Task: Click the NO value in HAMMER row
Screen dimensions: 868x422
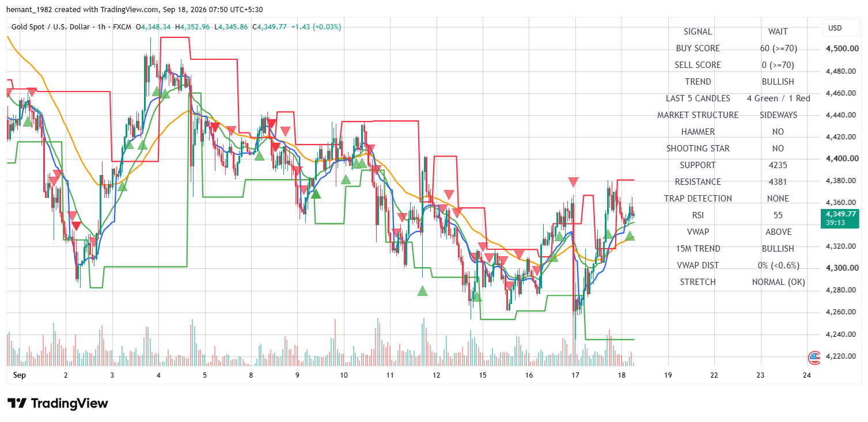Action: click(778, 132)
